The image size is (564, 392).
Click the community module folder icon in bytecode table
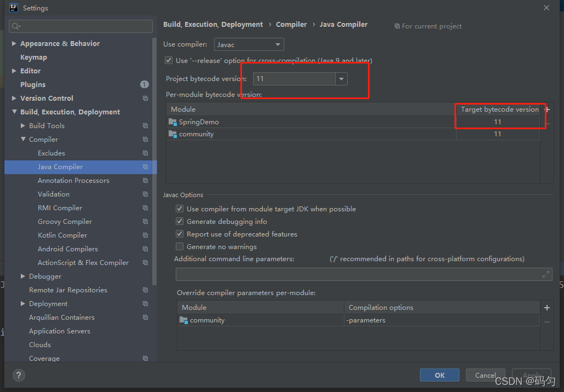[172, 134]
